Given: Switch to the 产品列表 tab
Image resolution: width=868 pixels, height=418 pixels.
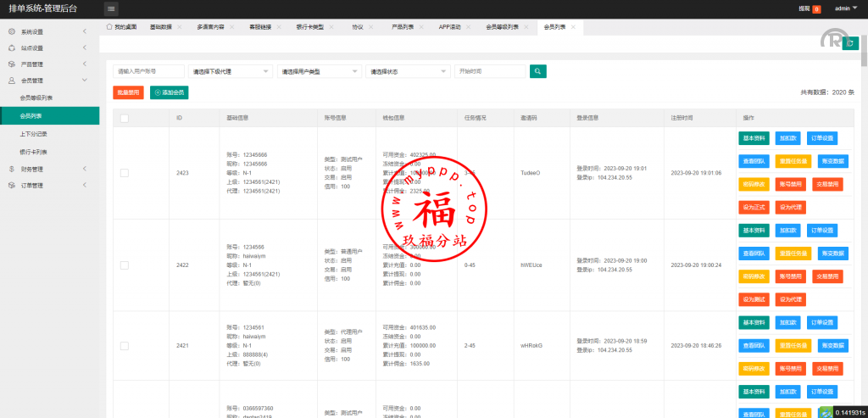Looking at the screenshot, I should click(x=403, y=27).
